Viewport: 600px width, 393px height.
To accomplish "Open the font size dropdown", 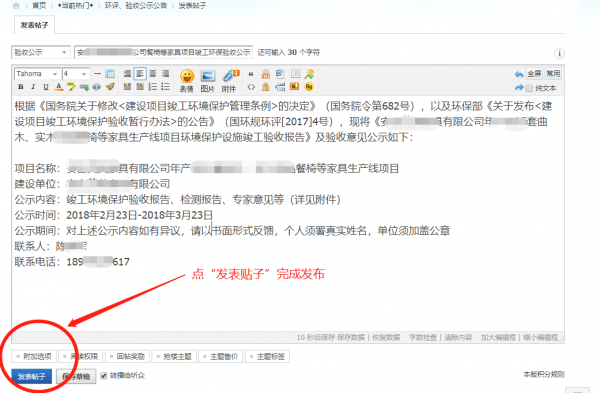I will click(x=76, y=73).
